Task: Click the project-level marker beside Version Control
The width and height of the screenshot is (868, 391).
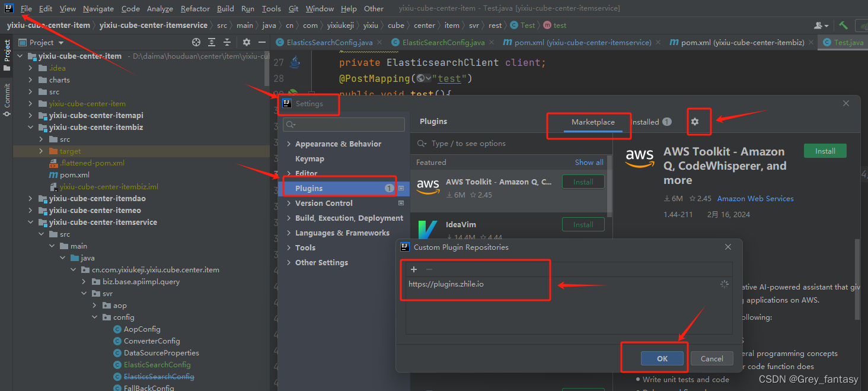Action: pyautogui.click(x=401, y=203)
